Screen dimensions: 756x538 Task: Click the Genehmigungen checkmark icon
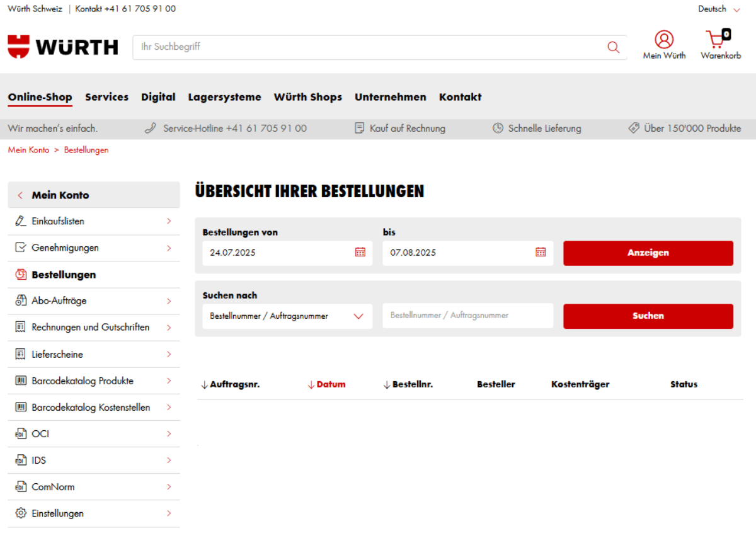[x=20, y=248]
